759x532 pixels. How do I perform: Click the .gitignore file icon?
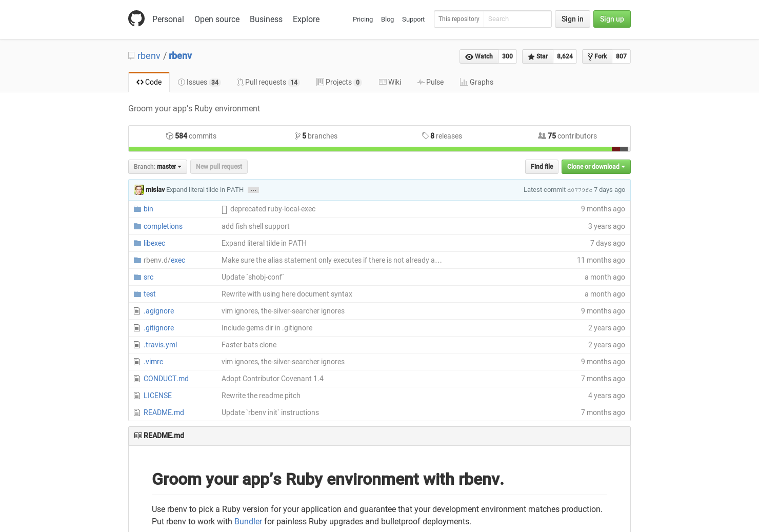point(137,328)
